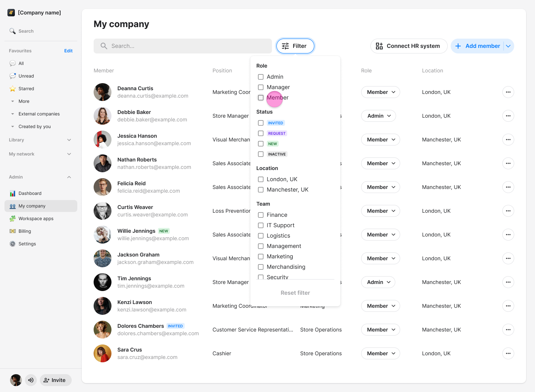Open the Unread chat bubble icon
Screen dimensions: 535x392
(13, 76)
